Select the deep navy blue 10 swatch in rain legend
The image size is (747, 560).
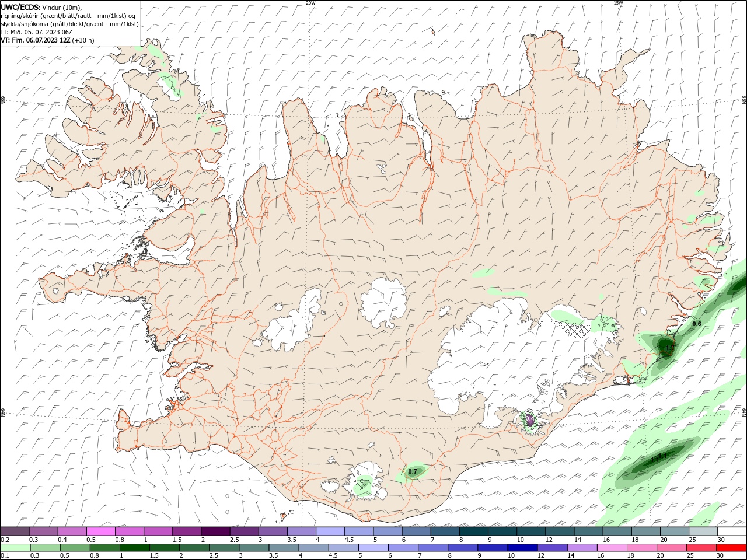click(523, 548)
